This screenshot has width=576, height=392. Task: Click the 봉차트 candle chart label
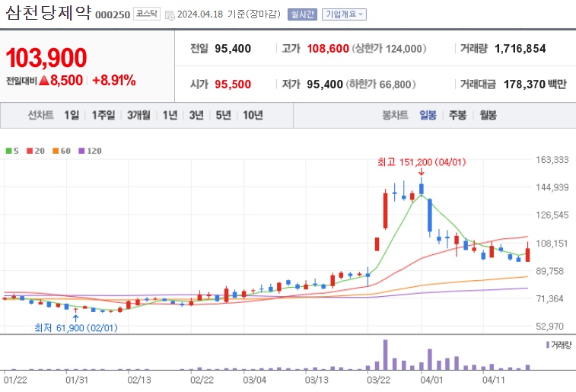pos(395,116)
